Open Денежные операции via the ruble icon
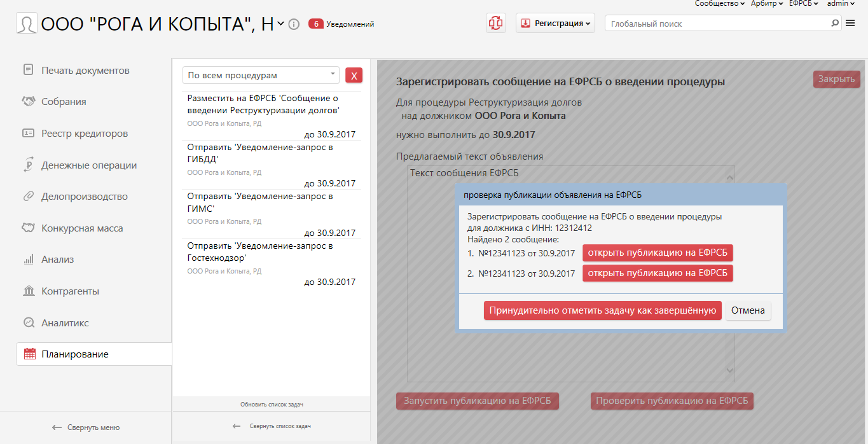868x444 pixels. 28,165
